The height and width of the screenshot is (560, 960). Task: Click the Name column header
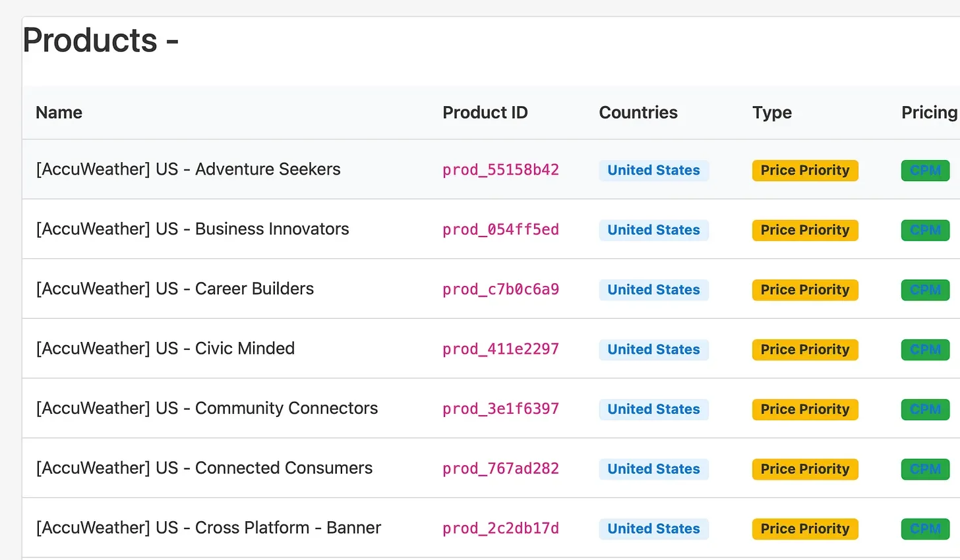pos(59,113)
